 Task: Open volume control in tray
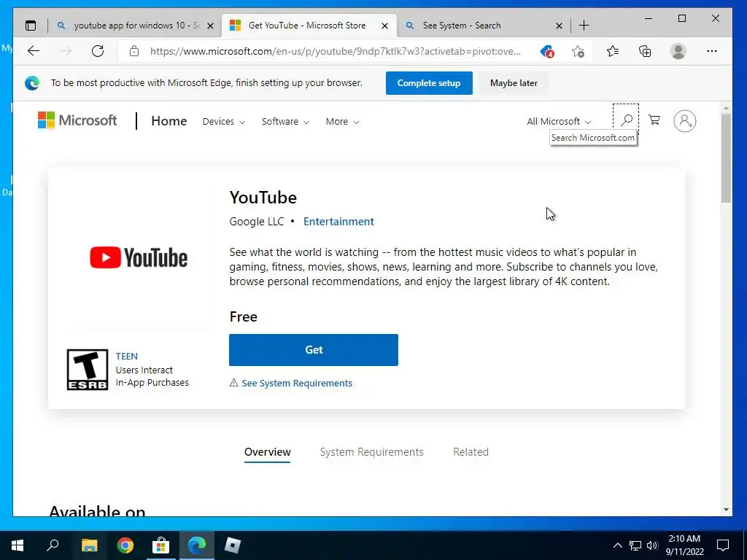[x=652, y=545]
